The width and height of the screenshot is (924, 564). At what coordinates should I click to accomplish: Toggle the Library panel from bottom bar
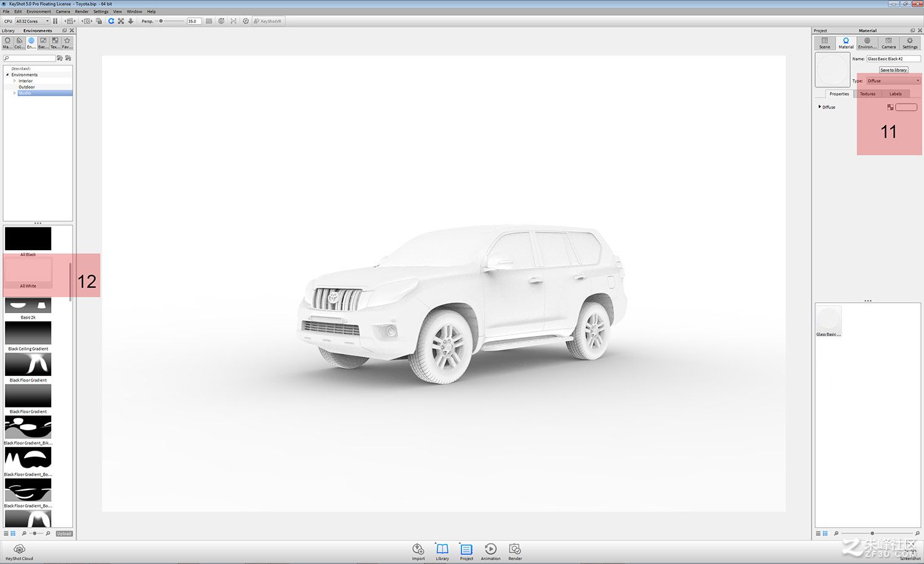tap(442, 552)
